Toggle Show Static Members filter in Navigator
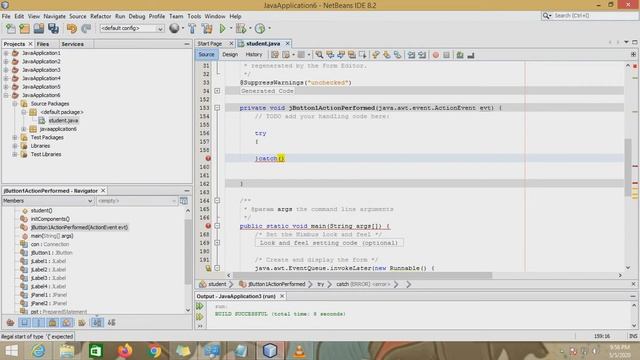 38,322
